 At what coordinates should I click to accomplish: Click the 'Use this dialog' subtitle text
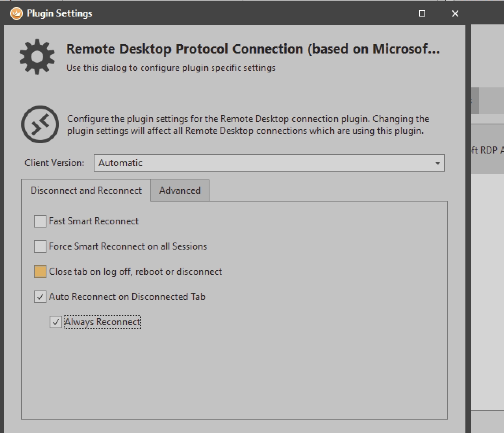click(x=170, y=68)
